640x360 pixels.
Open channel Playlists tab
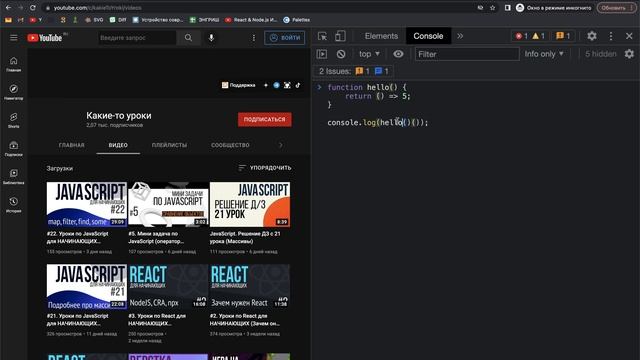[x=169, y=145]
